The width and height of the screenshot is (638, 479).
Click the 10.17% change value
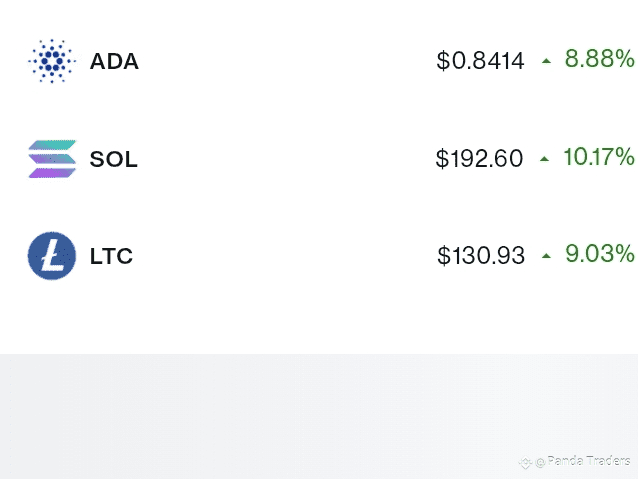click(x=599, y=157)
